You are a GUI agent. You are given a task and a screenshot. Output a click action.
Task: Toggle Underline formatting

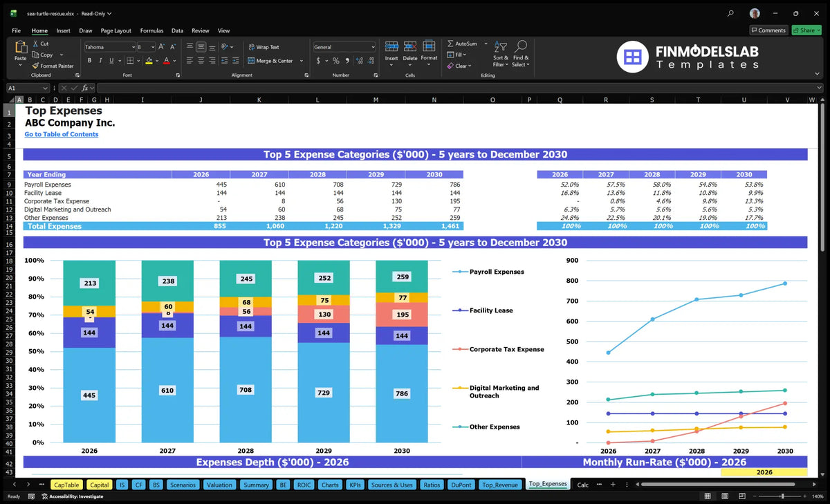111,61
